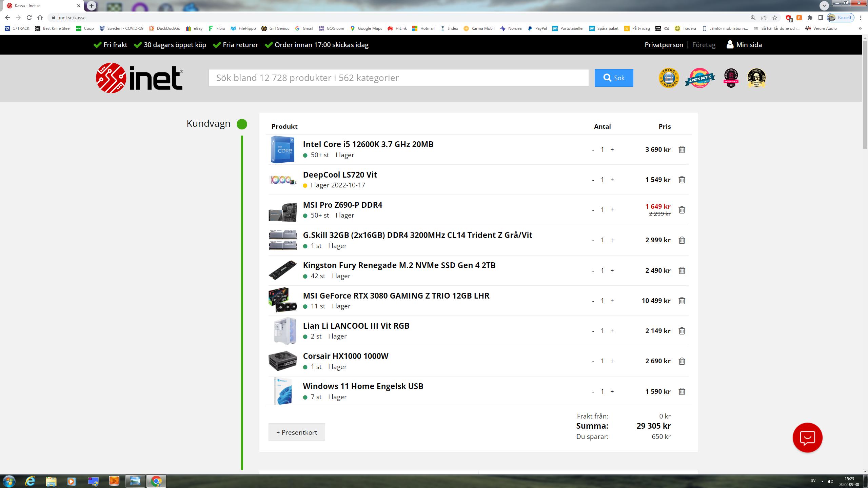Image resolution: width=868 pixels, height=488 pixels.
Task: Remove MSI GeForce RTX 3080 trash icon
Action: coord(682,301)
